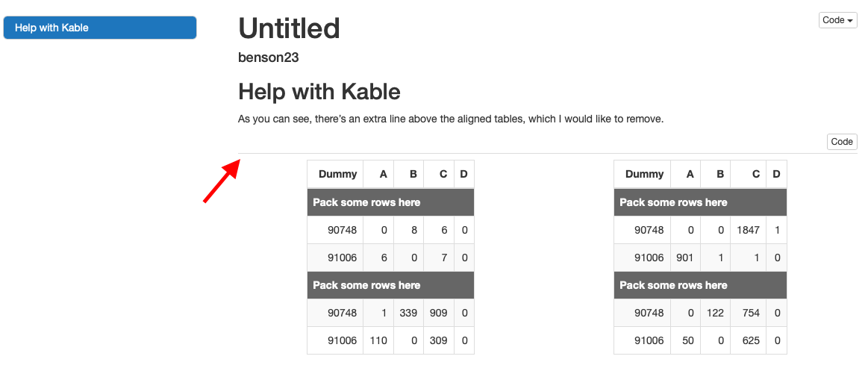The width and height of the screenshot is (868, 368).
Task: Select the cell containing 901
Action: click(685, 258)
